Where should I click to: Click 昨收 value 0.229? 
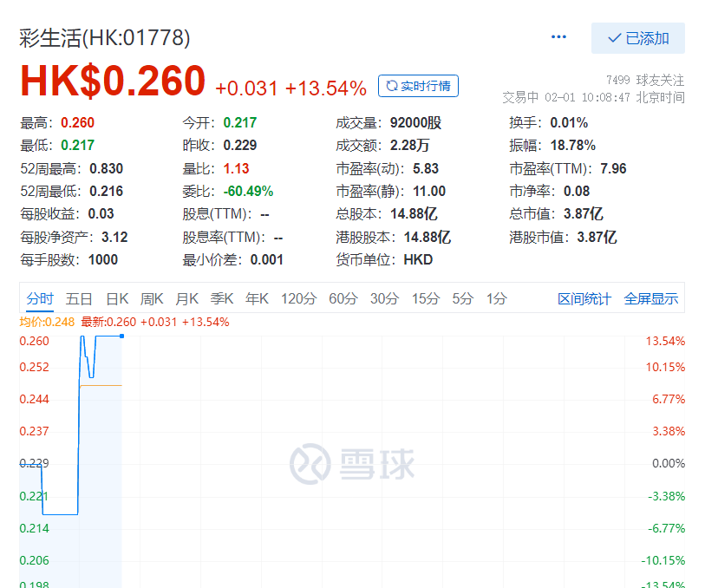[240, 146]
